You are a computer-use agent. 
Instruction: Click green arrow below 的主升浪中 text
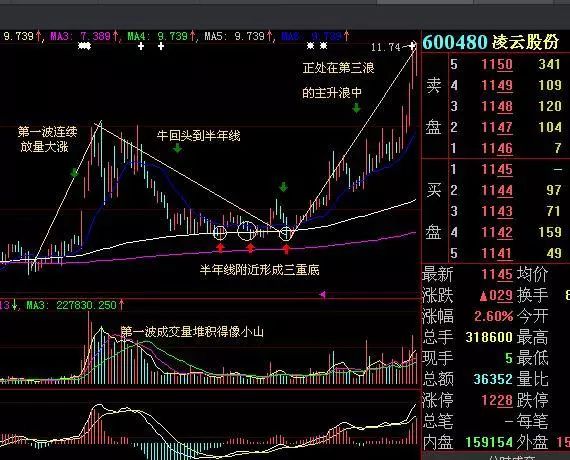click(x=356, y=108)
